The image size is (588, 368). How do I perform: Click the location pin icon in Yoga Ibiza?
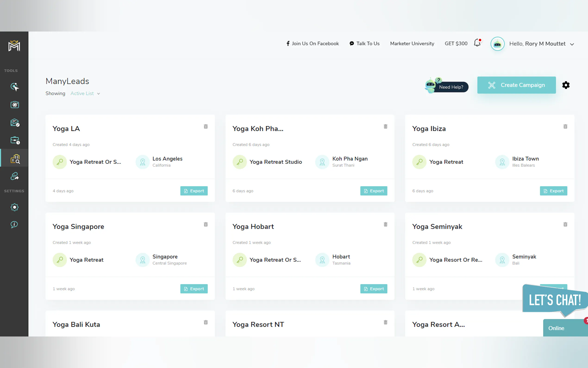coord(502,162)
